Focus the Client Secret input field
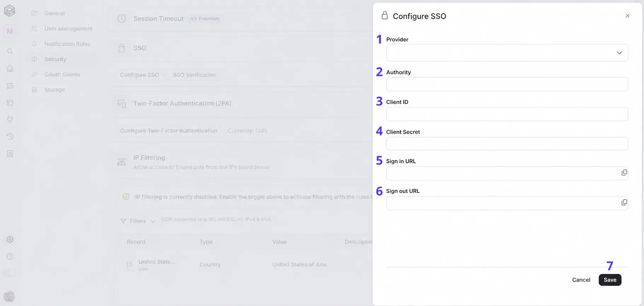644x306 pixels. (x=507, y=143)
